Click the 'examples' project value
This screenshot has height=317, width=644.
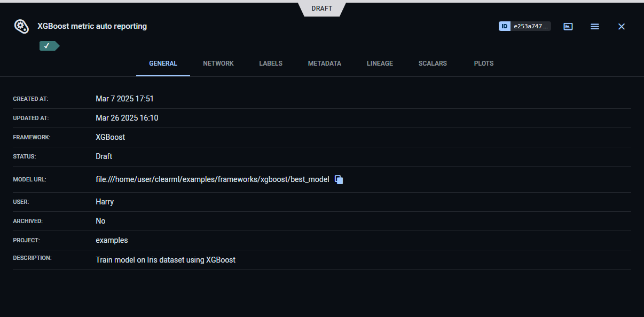(x=112, y=240)
